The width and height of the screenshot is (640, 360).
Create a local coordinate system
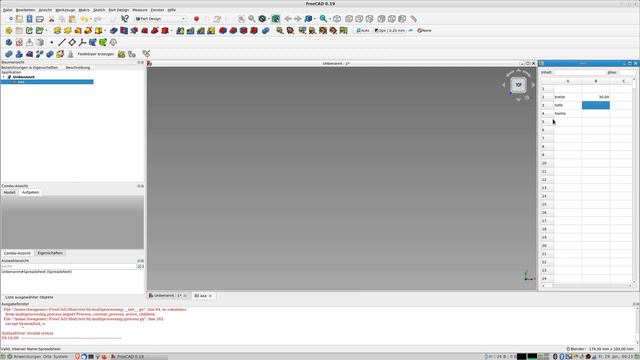82,42
